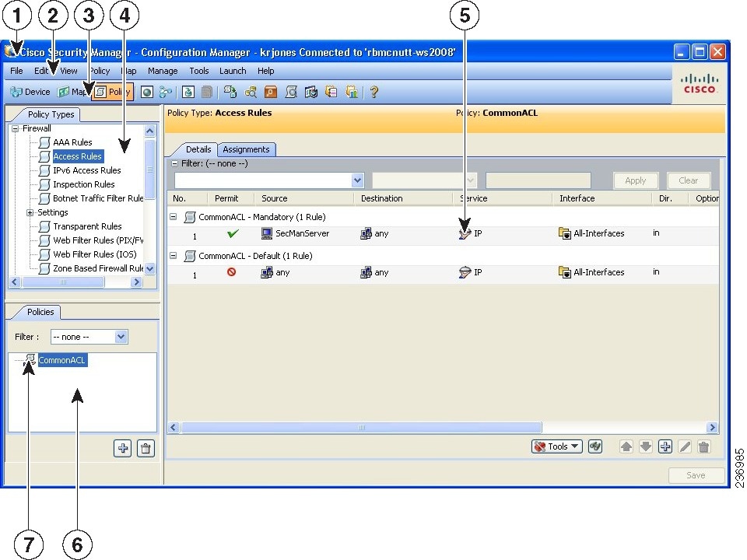Collapse the CommonACL - Mandatory rules group
This screenshot has width=747, height=560.
point(173,216)
